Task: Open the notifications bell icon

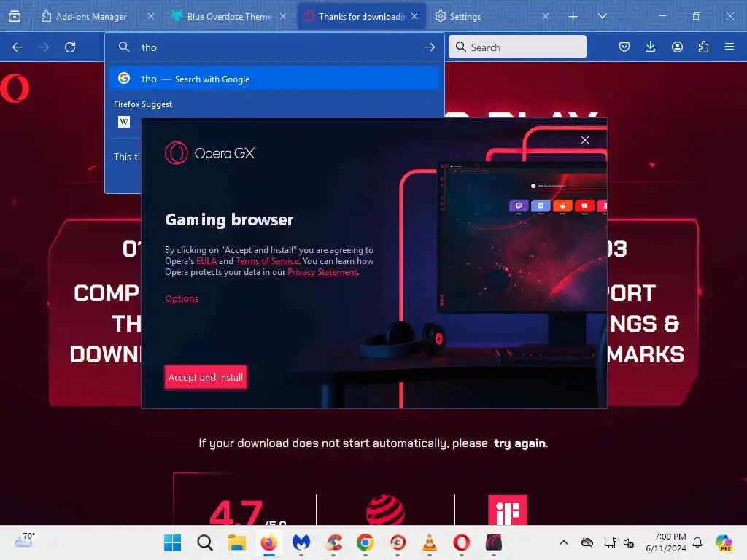Action: pyautogui.click(x=697, y=542)
